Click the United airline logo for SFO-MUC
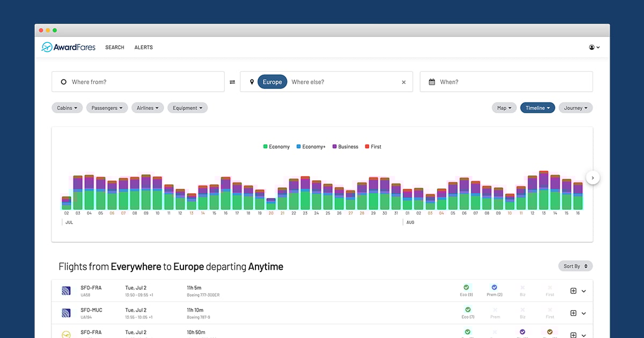Image resolution: width=644 pixels, height=338 pixels. [67, 313]
